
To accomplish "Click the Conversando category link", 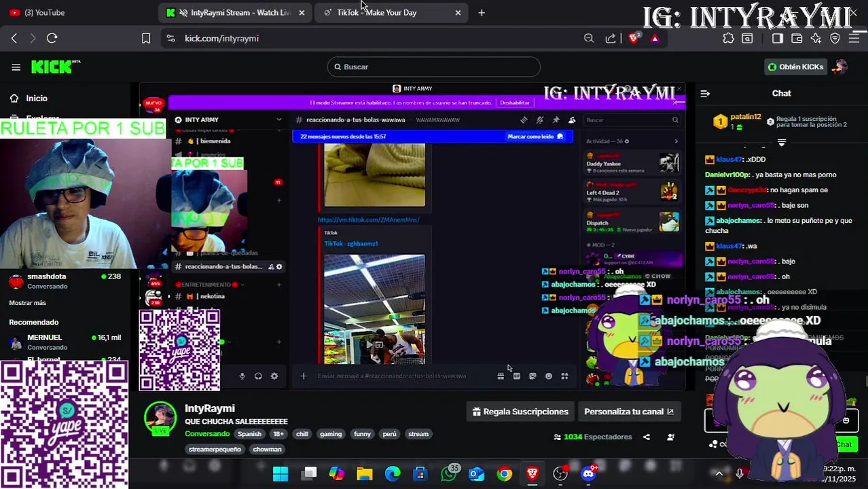I will [207, 434].
